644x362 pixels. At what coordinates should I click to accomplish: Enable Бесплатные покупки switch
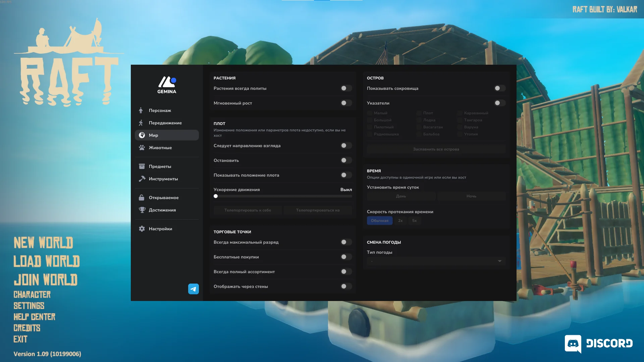click(x=346, y=257)
